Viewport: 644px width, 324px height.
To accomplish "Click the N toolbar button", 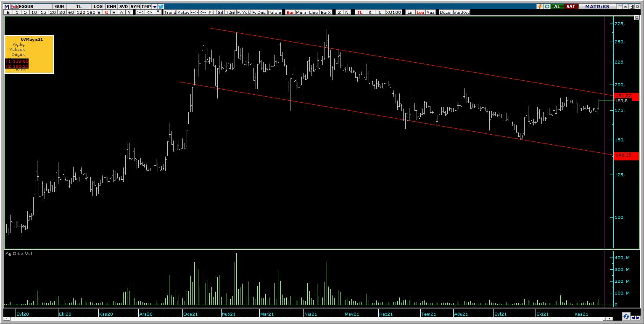I will pos(347,13).
